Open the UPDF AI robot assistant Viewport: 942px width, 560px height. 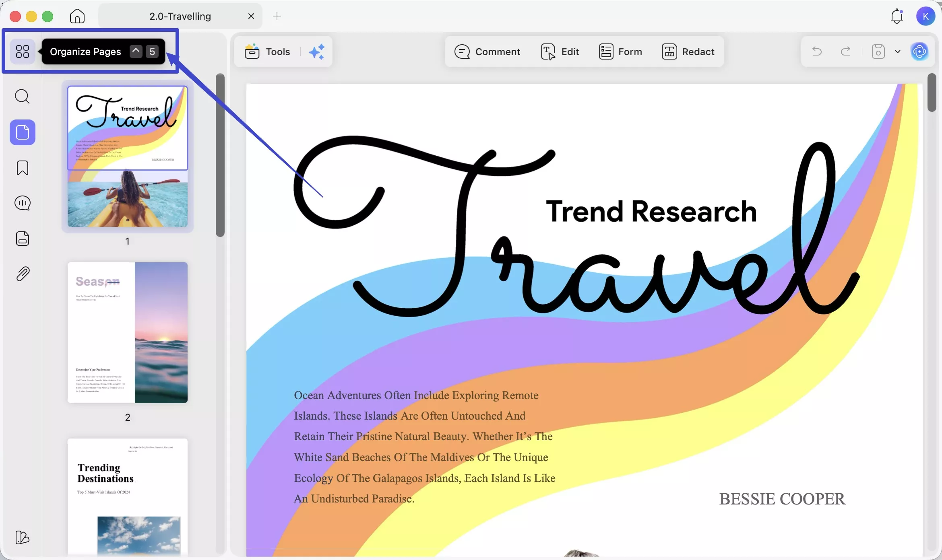pos(921,51)
